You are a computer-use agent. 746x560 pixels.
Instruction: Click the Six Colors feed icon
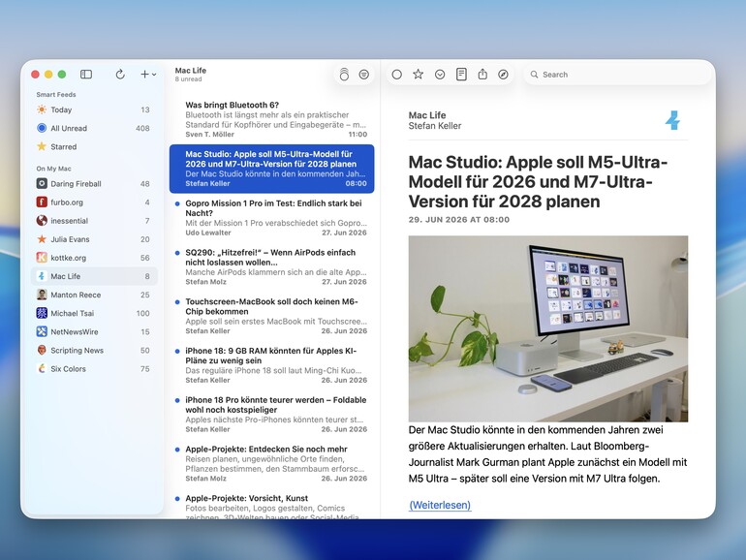click(42, 369)
